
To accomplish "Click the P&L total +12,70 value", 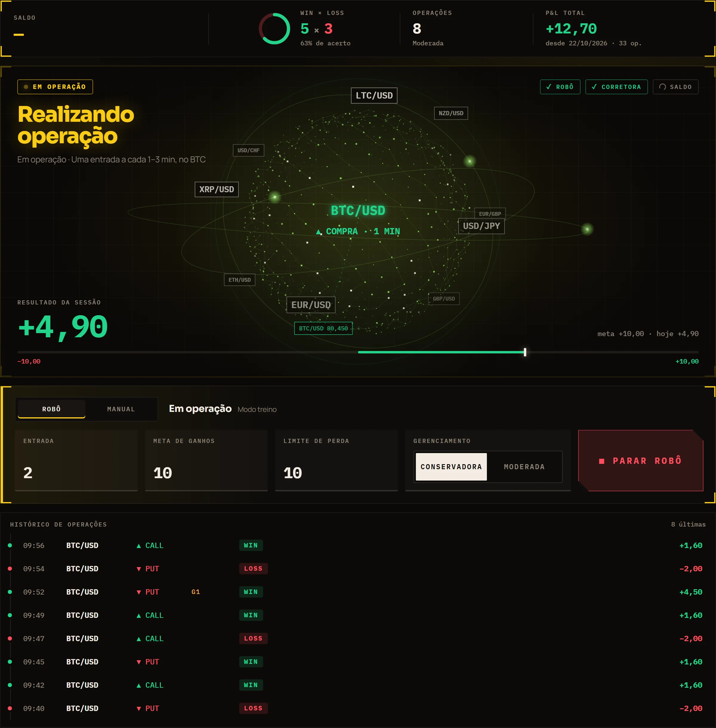I will 571,29.
